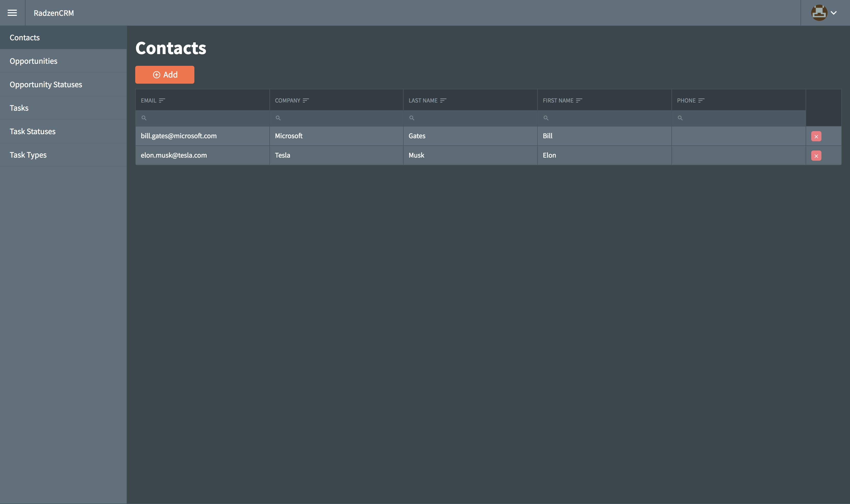Focus the Email column filter field
The width and height of the screenshot is (850, 504).
pyautogui.click(x=202, y=118)
